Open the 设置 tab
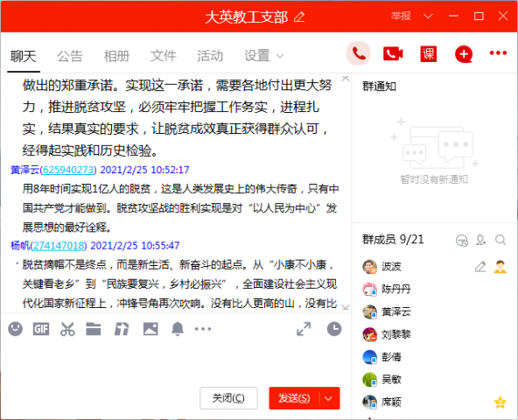Viewport: 518px width, 420px height. pos(257,56)
